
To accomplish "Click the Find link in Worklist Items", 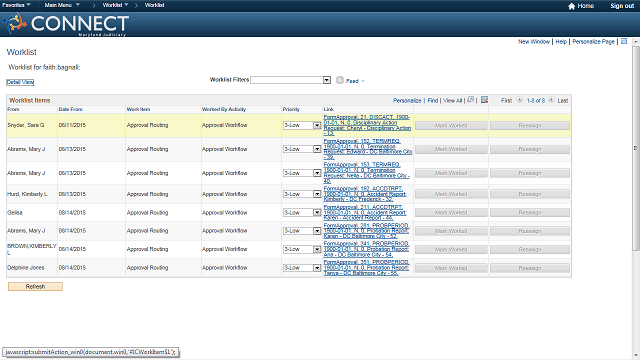I will [x=433, y=100].
